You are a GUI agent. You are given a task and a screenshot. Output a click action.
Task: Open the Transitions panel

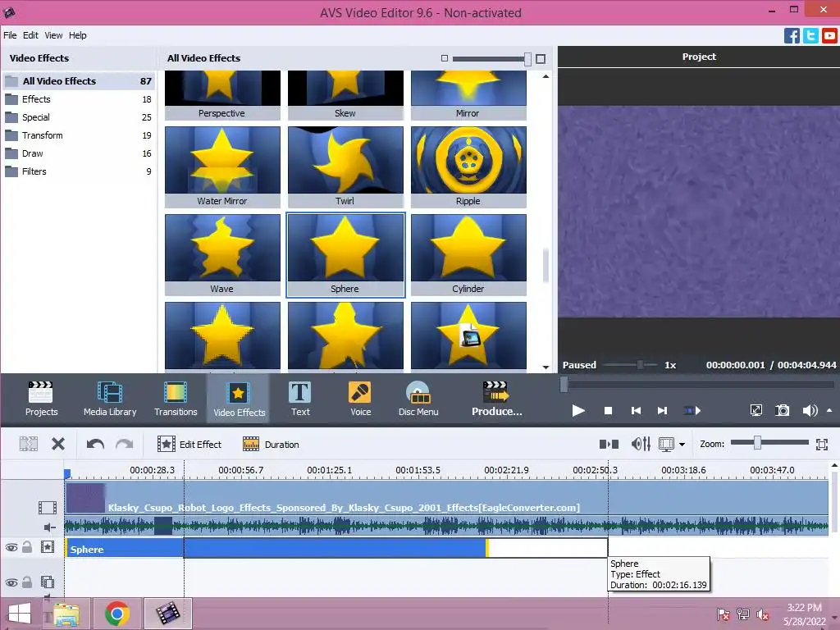coord(176,398)
